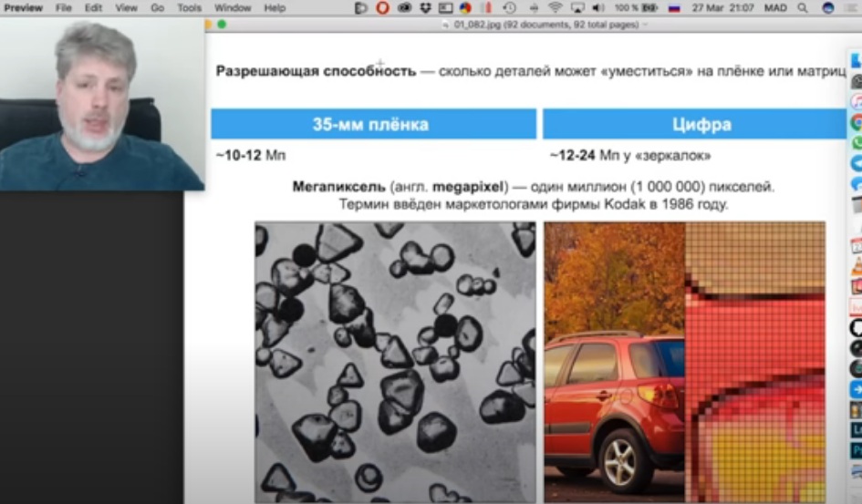Screen dimensions: 862x504
Task: Click the Siri icon in menu bar
Action: pos(827,7)
